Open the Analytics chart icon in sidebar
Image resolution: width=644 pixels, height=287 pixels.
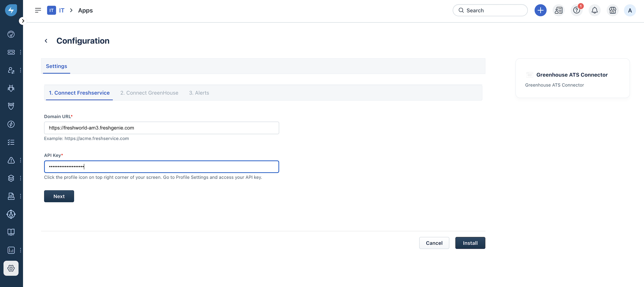[11, 250]
